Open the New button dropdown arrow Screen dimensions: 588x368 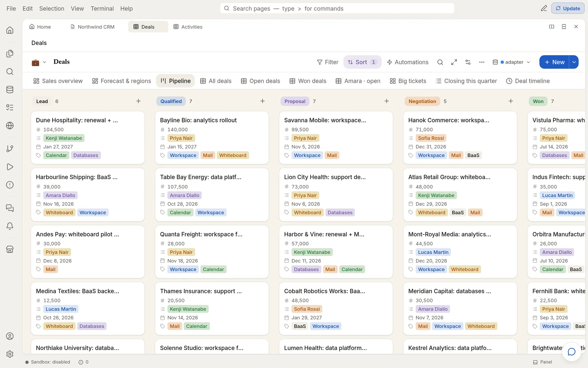(x=574, y=62)
